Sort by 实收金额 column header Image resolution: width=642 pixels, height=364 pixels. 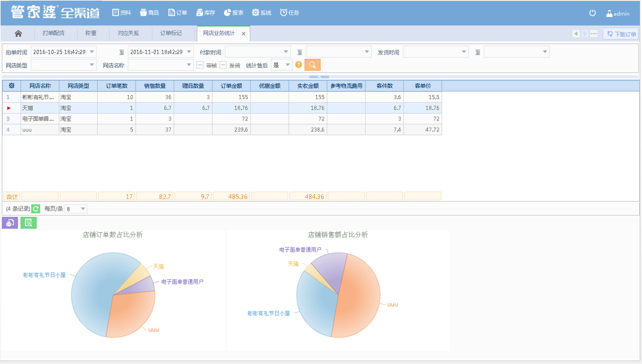point(308,85)
